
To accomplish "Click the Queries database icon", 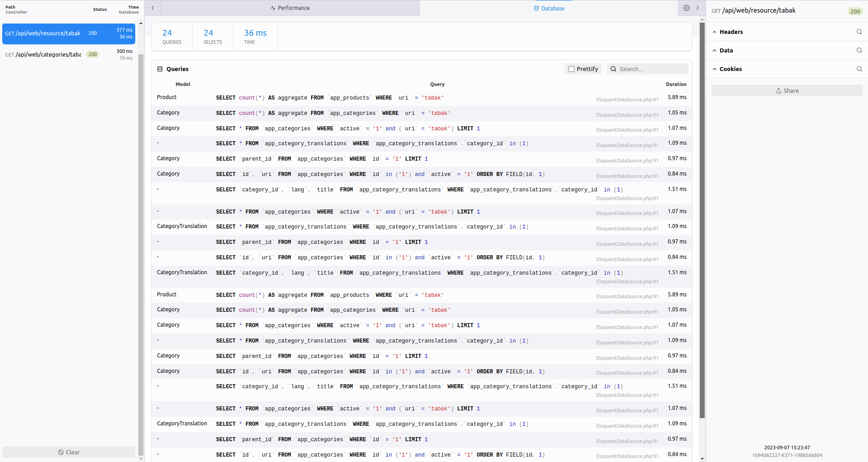I will 160,69.
